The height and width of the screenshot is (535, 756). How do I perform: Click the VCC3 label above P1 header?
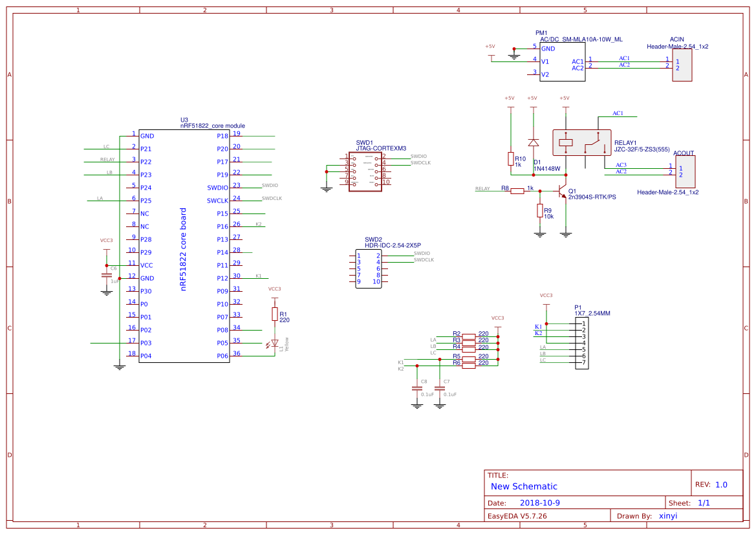pos(546,295)
